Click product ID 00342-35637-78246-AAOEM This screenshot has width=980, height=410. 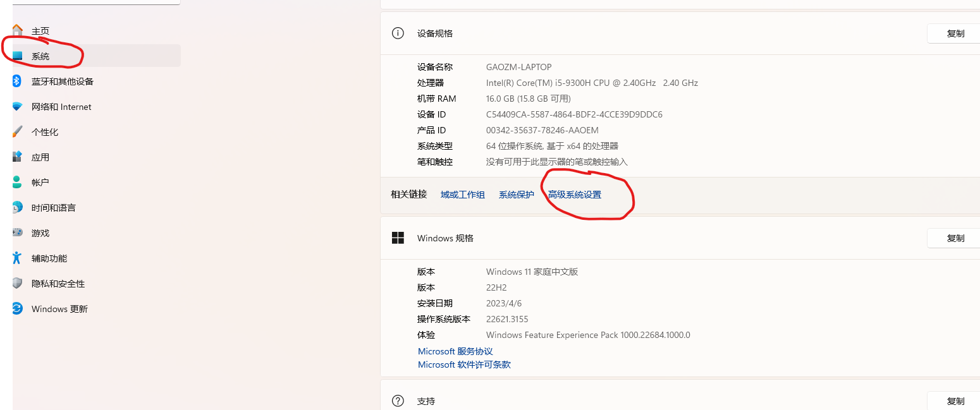[x=542, y=130]
